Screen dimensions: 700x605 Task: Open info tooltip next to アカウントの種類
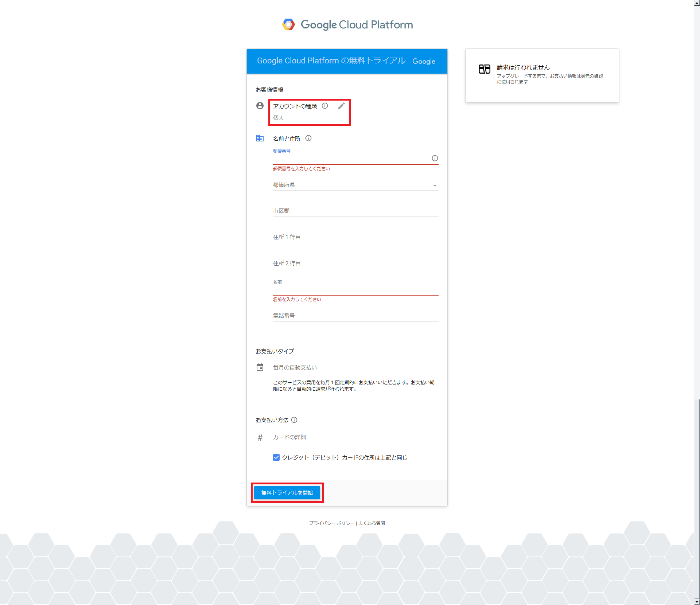click(x=325, y=106)
